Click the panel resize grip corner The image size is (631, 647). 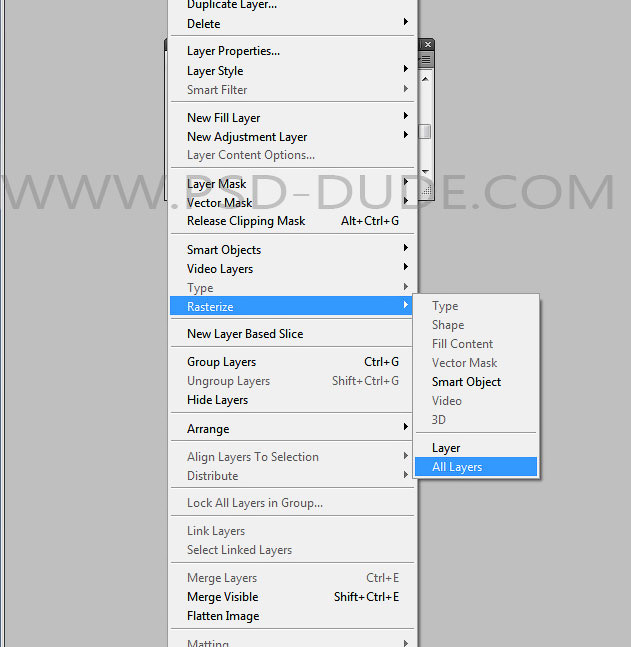click(x=426, y=190)
